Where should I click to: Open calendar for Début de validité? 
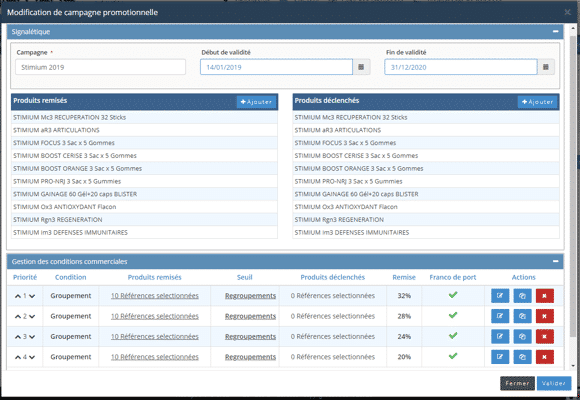[361, 67]
